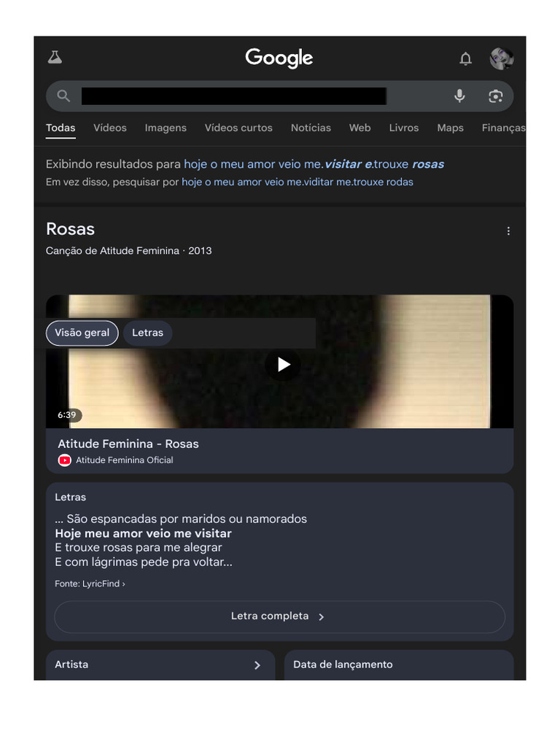
Task: Click the magnifying glass search icon
Action: point(63,96)
